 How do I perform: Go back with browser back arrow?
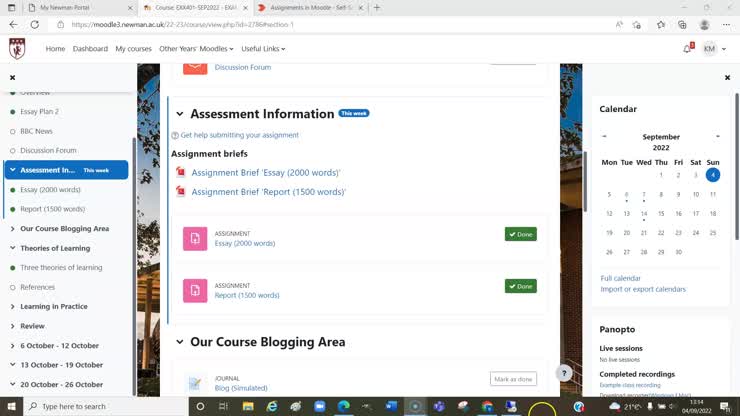(13, 25)
